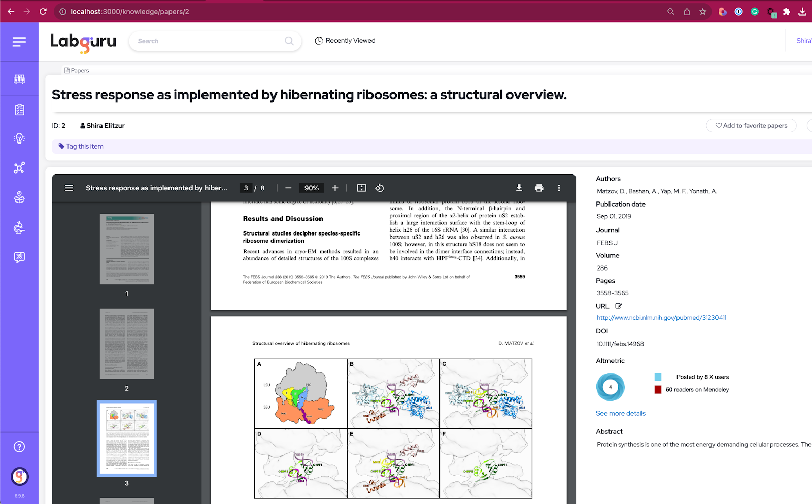Click the molecule compounds icon in sidebar
This screenshot has height=504, width=812.
click(x=19, y=167)
